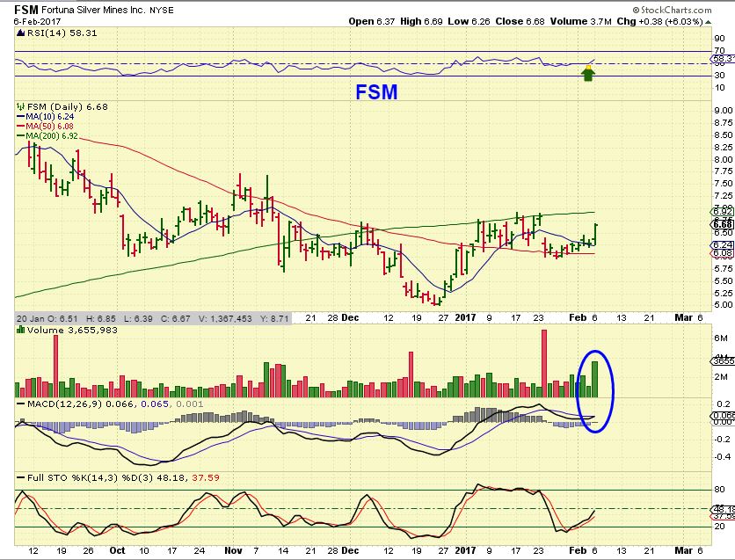Viewport: 735px width, 560px height.
Task: Click the Volume 3.7M header value
Action: [x=581, y=22]
